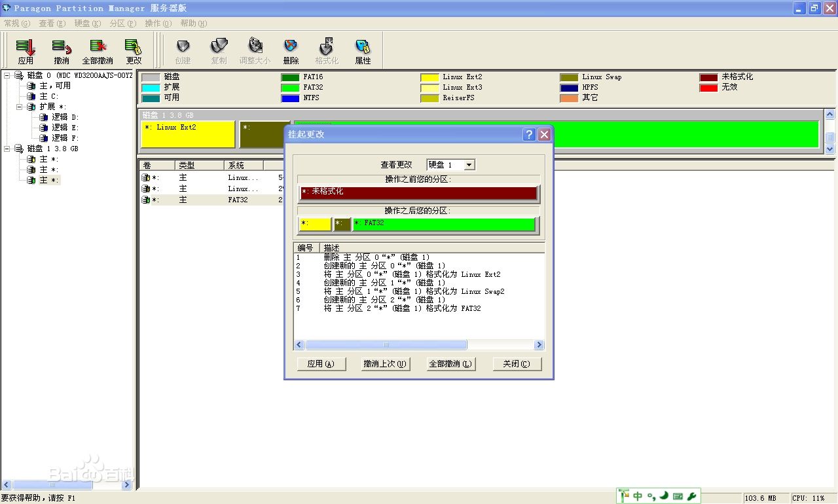Collapse the 扩展 *: tree node
This screenshot has height=504, width=838.
coord(20,107)
